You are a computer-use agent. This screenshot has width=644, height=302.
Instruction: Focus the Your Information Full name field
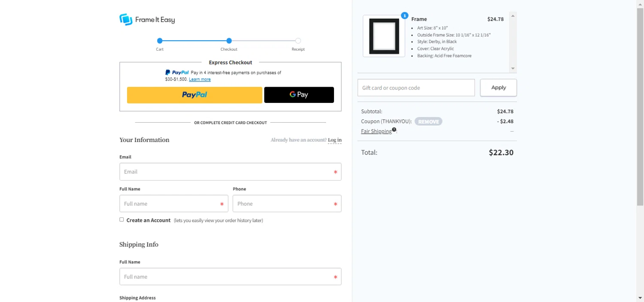click(x=174, y=204)
